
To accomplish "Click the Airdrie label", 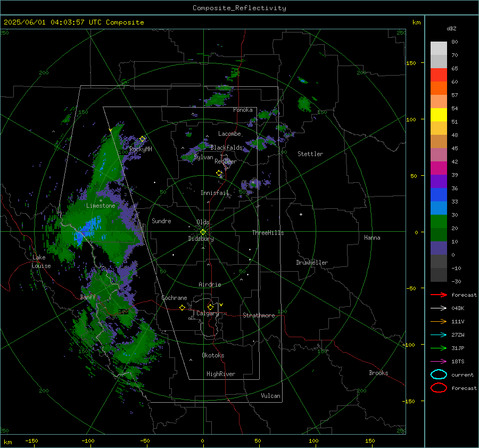I will pyautogui.click(x=210, y=284).
